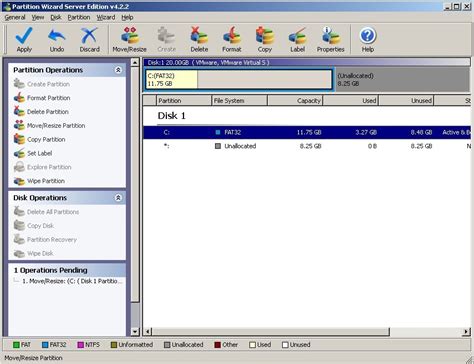Image resolution: width=474 pixels, height=364 pixels.
Task: Click the Used column header
Action: [351, 100]
